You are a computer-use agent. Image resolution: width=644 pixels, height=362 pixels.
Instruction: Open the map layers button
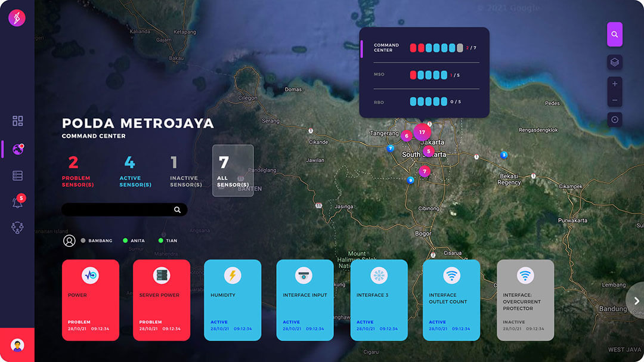click(x=615, y=62)
